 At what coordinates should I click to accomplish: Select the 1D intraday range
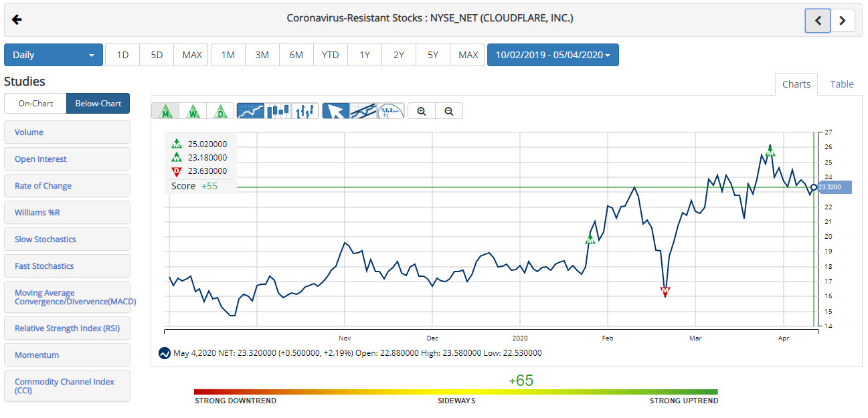tap(122, 55)
